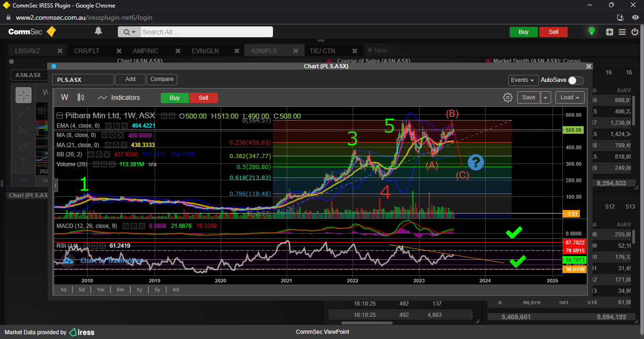The image size is (644, 339).
Task: Open dropdown arrow next to Save
Action: click(x=546, y=97)
